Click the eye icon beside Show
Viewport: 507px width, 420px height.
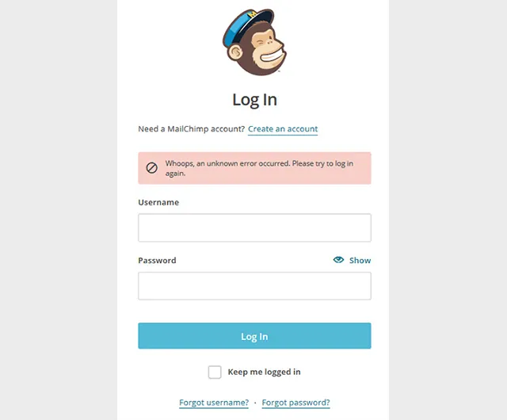pos(338,260)
